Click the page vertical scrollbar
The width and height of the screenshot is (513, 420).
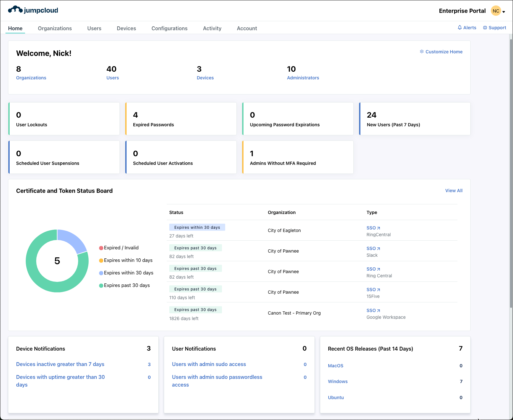coord(511,174)
